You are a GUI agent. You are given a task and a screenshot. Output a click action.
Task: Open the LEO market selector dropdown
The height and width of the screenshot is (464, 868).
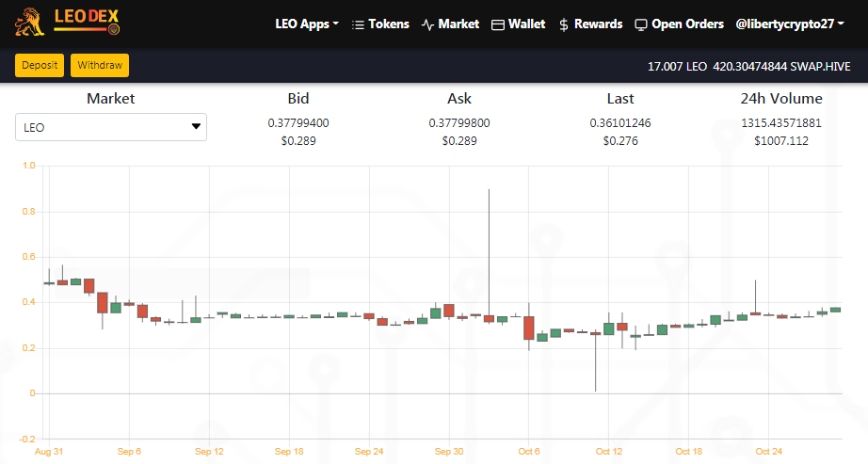(x=111, y=127)
